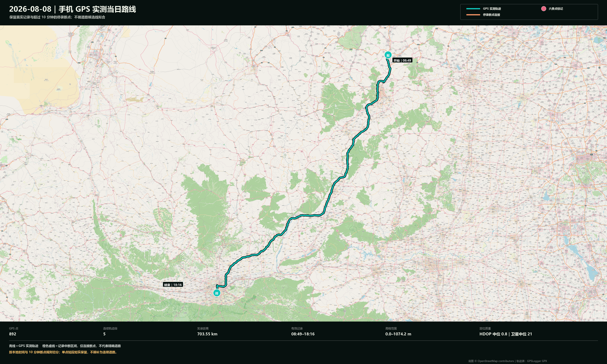Screen dimensions: 607x364
Task: Click the orange line swatch in the legend
Action: (473, 15)
